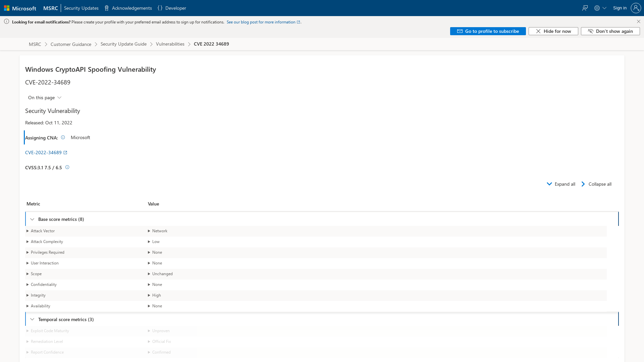Dismiss the notification banner with the X
The image size is (644, 362).
point(639,21)
